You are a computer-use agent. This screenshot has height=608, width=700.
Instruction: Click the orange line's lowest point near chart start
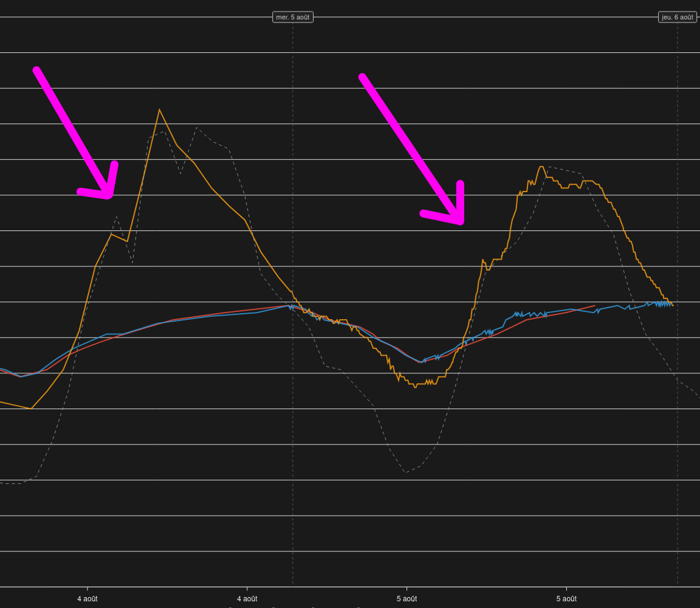point(31,409)
